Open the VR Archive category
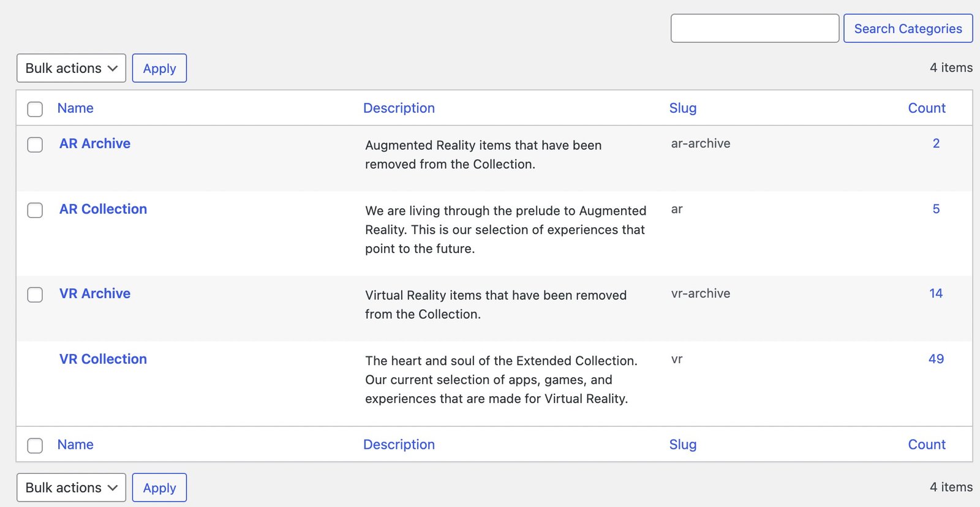This screenshot has height=507, width=980. coord(95,293)
